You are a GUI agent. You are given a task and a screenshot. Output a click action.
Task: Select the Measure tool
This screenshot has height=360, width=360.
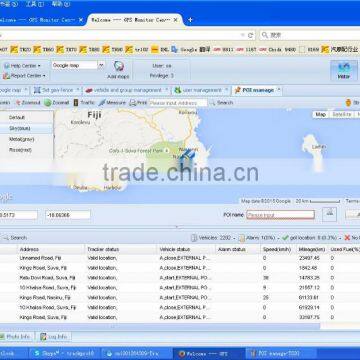112,103
